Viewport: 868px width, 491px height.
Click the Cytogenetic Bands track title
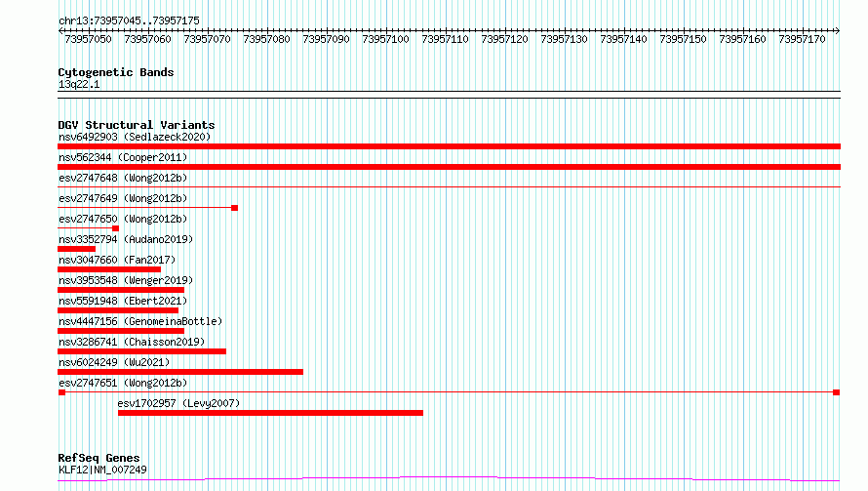(x=116, y=72)
